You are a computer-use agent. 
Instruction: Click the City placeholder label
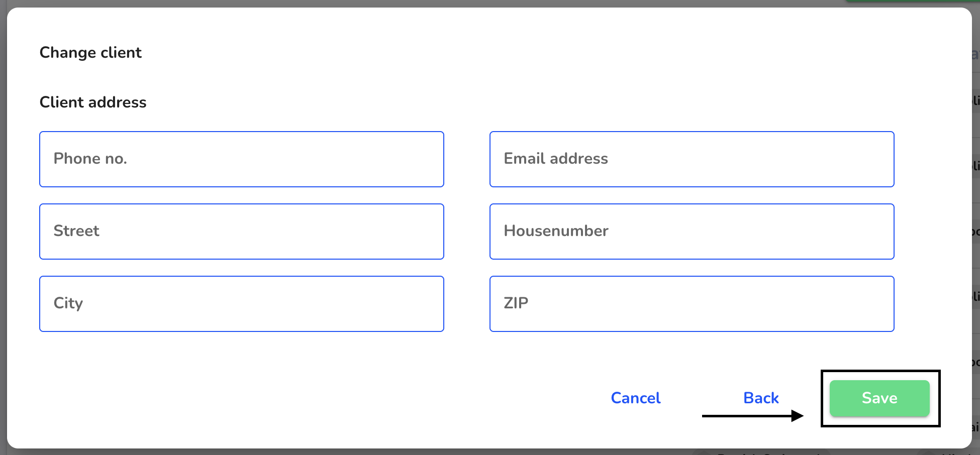pyautogui.click(x=68, y=303)
